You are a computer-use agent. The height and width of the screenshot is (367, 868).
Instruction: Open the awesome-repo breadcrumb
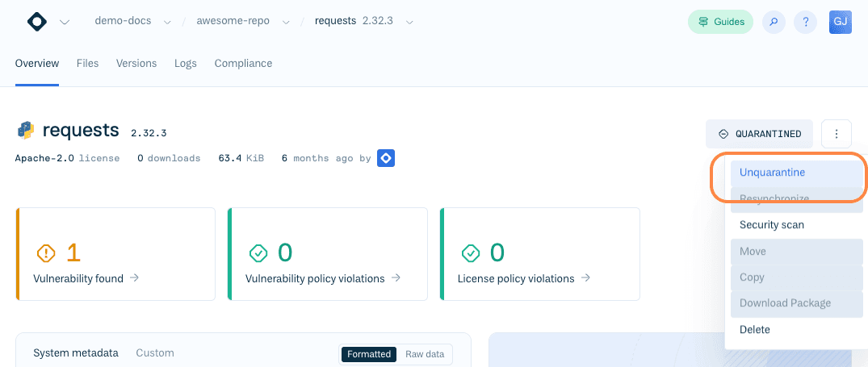[233, 21]
